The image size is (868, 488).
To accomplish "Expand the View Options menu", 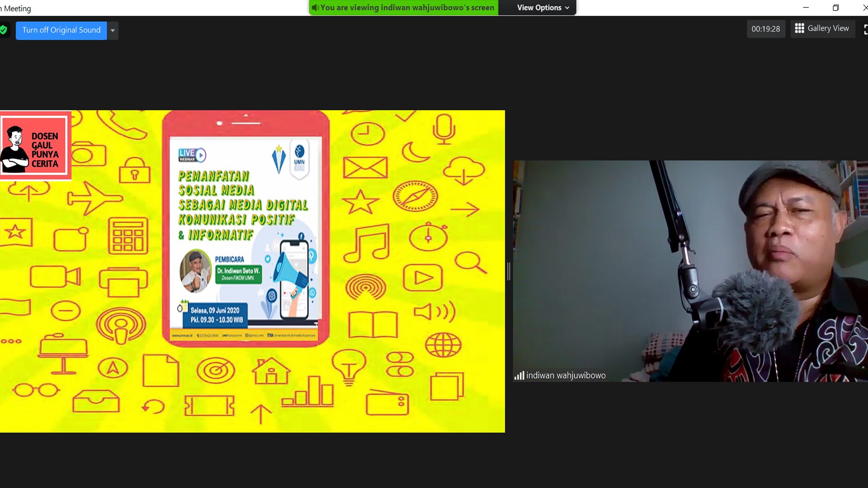I will pos(539,8).
